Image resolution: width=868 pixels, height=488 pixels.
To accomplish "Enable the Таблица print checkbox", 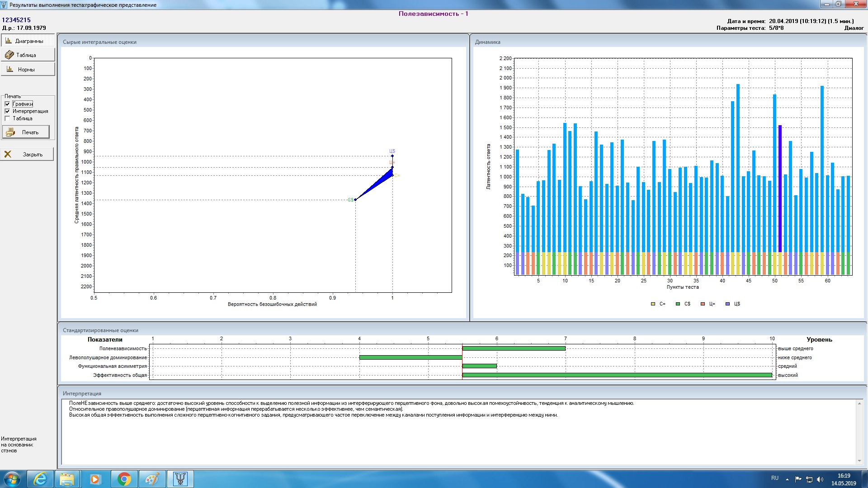I will pyautogui.click(x=7, y=118).
